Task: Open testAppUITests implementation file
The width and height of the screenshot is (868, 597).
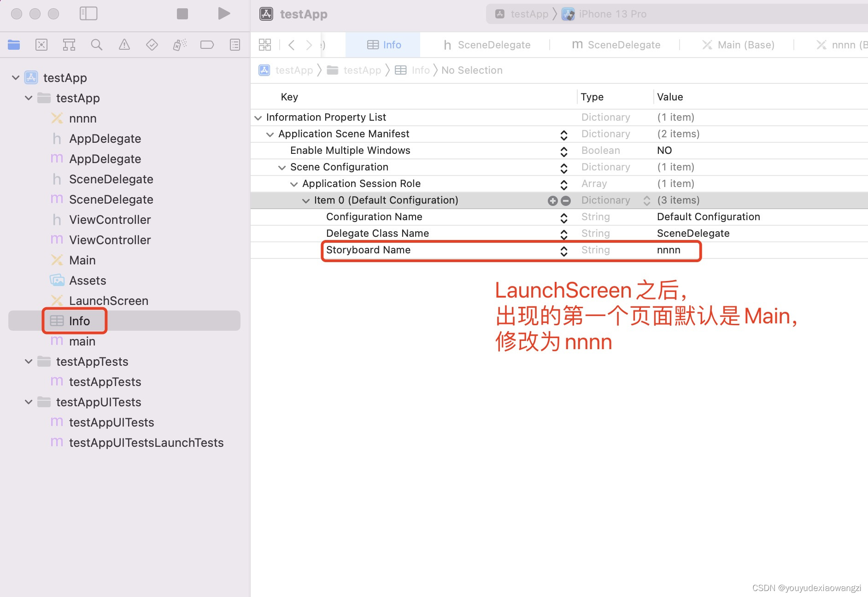Action: (111, 422)
